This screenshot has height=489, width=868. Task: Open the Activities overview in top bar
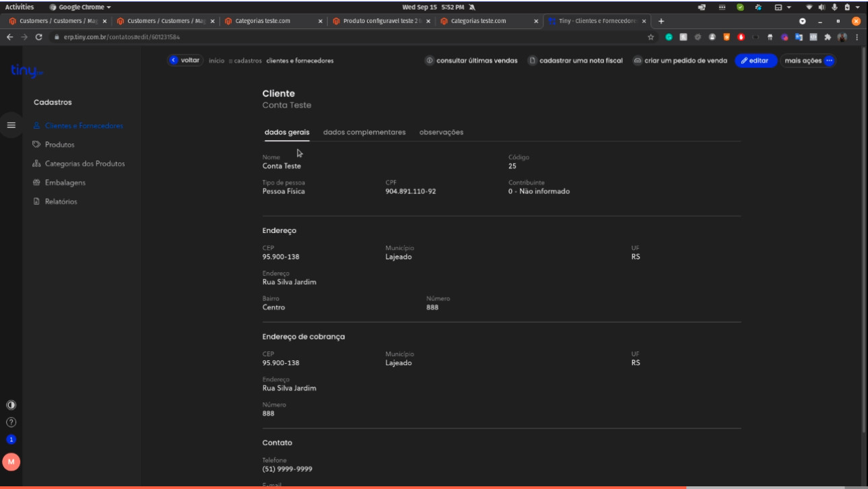20,7
